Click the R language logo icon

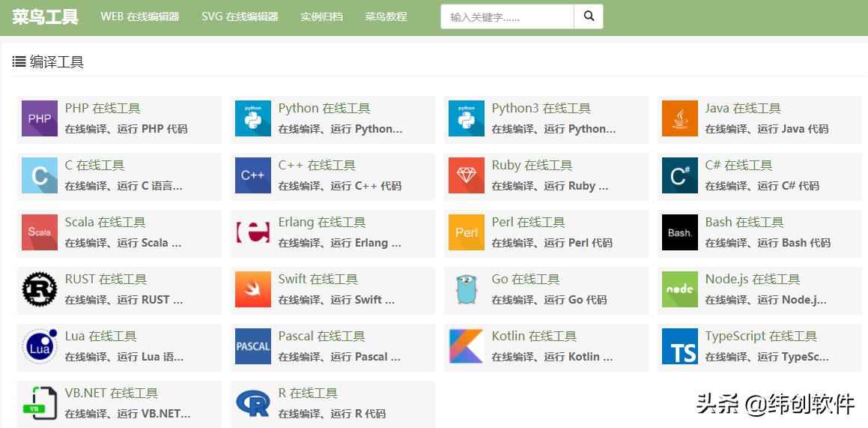(x=253, y=403)
